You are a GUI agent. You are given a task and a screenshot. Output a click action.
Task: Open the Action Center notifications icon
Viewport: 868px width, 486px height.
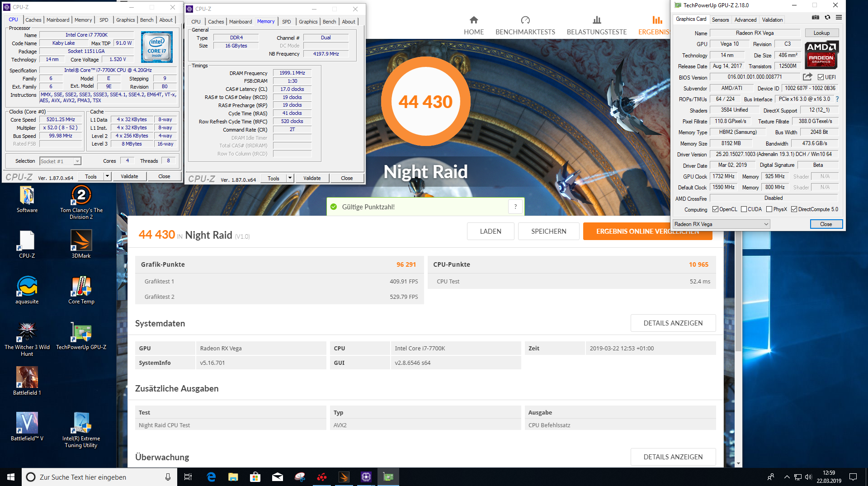[853, 477]
